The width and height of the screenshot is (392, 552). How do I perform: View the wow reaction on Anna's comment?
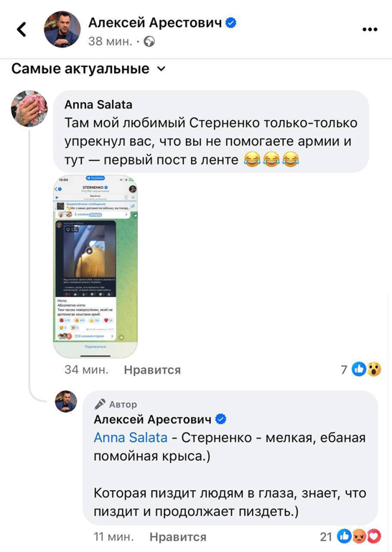click(x=374, y=369)
